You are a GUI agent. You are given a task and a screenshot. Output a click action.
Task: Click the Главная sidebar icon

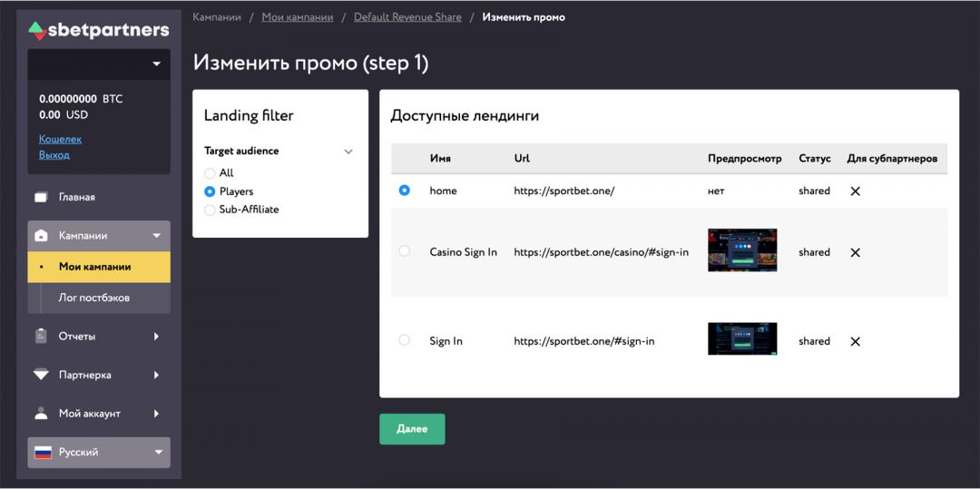coord(41,198)
